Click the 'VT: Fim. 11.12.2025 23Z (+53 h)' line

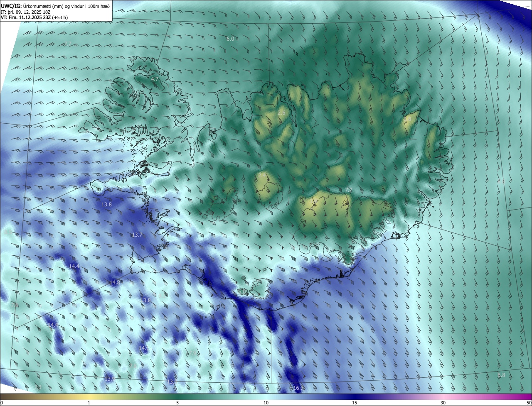[x=34, y=18]
